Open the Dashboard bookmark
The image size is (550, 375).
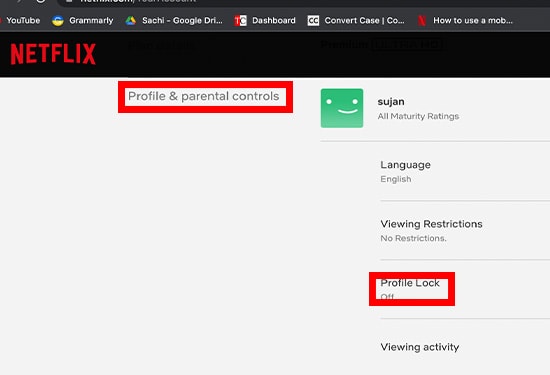pyautogui.click(x=274, y=21)
